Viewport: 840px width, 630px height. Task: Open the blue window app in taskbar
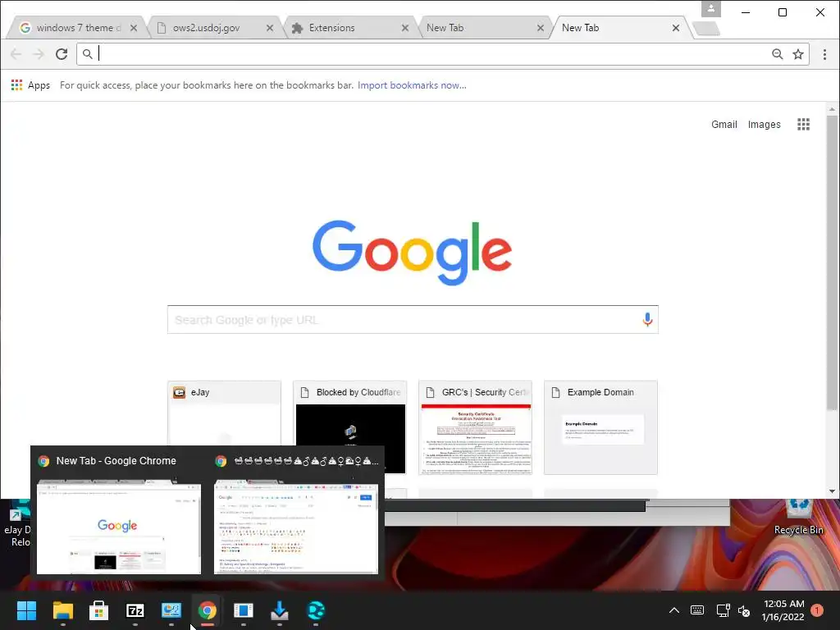[x=243, y=610]
